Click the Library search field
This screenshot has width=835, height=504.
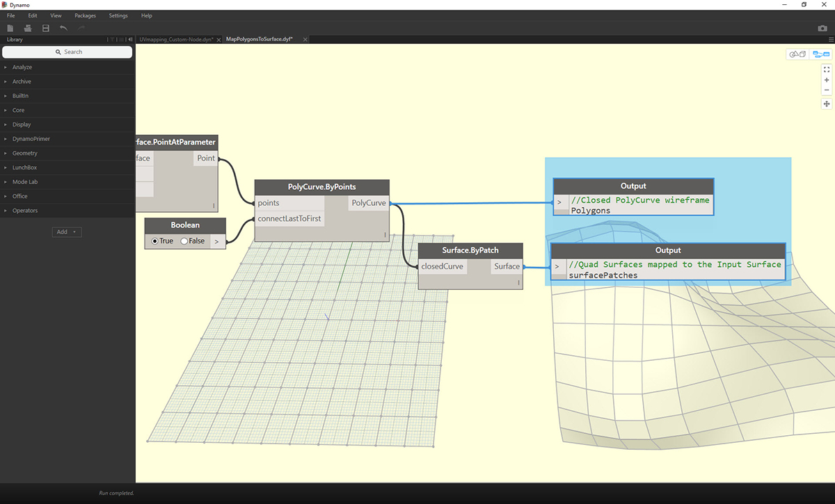(67, 52)
